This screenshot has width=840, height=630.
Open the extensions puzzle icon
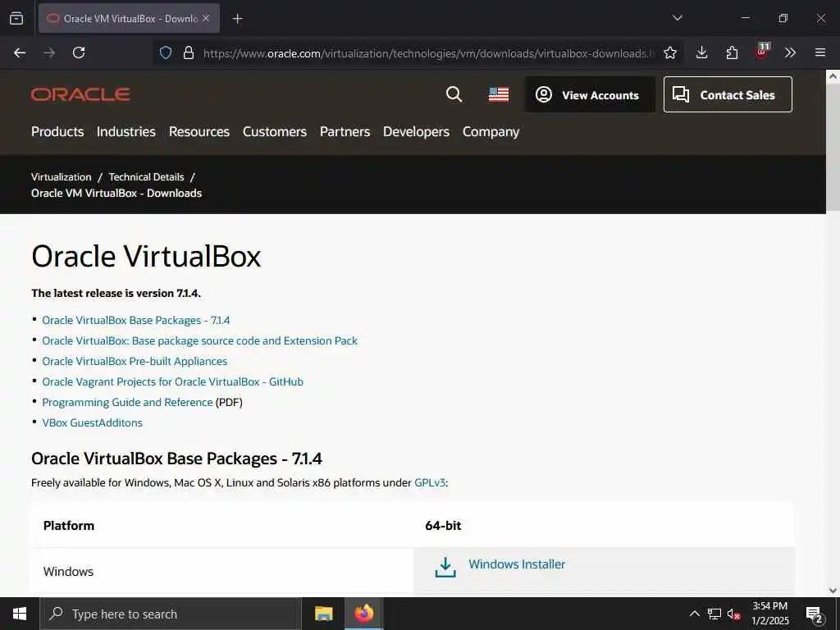732,52
